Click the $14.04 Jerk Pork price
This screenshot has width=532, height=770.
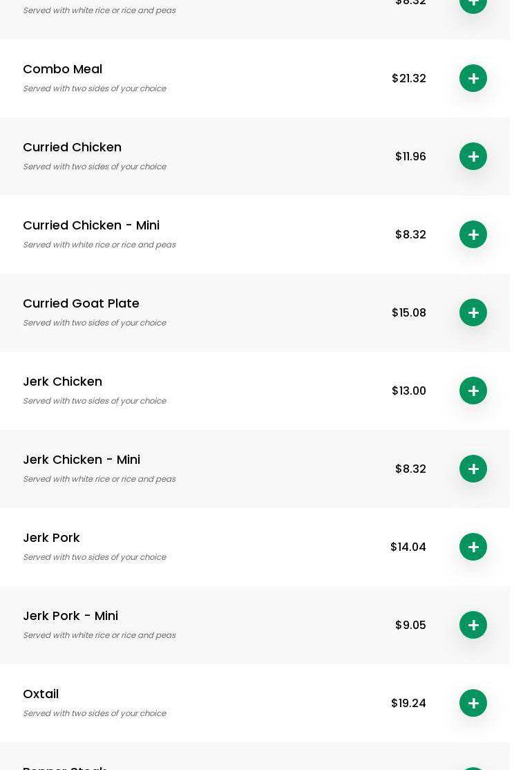(x=408, y=547)
